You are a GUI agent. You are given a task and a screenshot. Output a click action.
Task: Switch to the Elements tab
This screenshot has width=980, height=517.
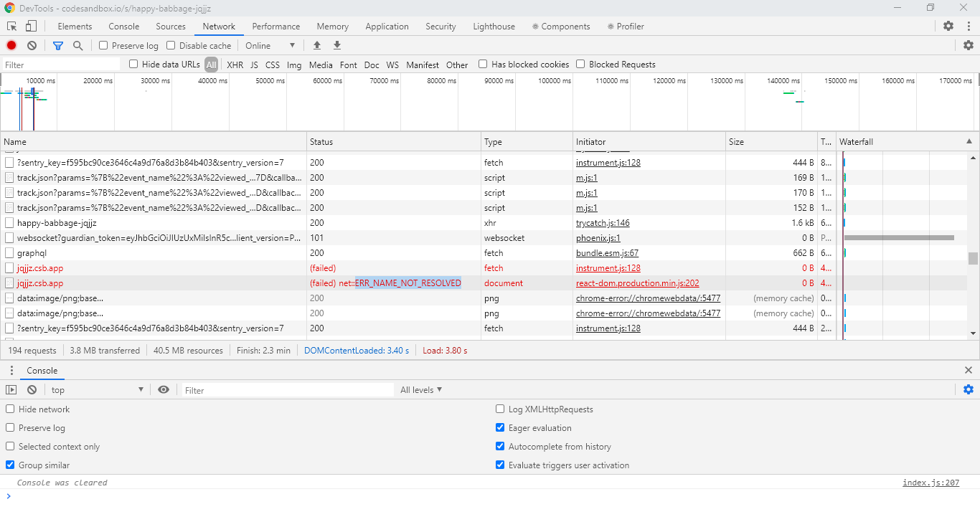75,26
